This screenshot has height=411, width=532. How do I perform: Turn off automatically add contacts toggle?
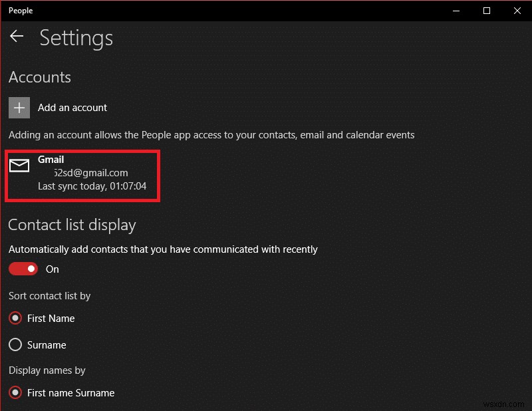[23, 269]
